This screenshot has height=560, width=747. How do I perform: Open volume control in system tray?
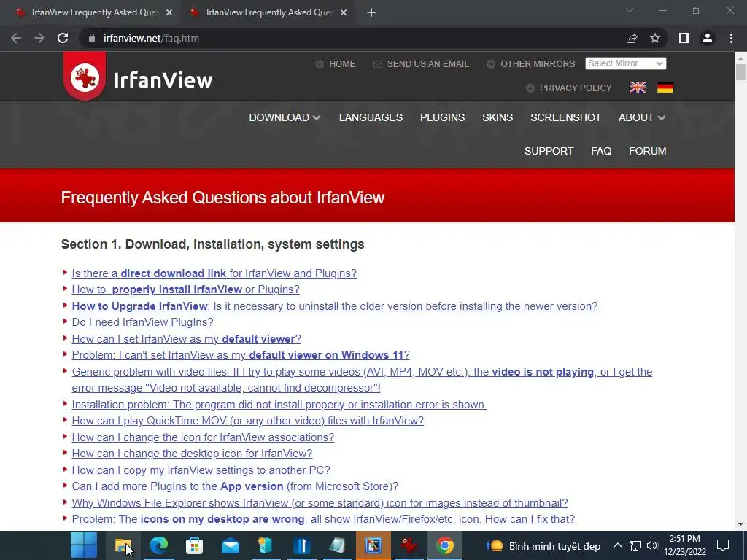pyautogui.click(x=652, y=545)
